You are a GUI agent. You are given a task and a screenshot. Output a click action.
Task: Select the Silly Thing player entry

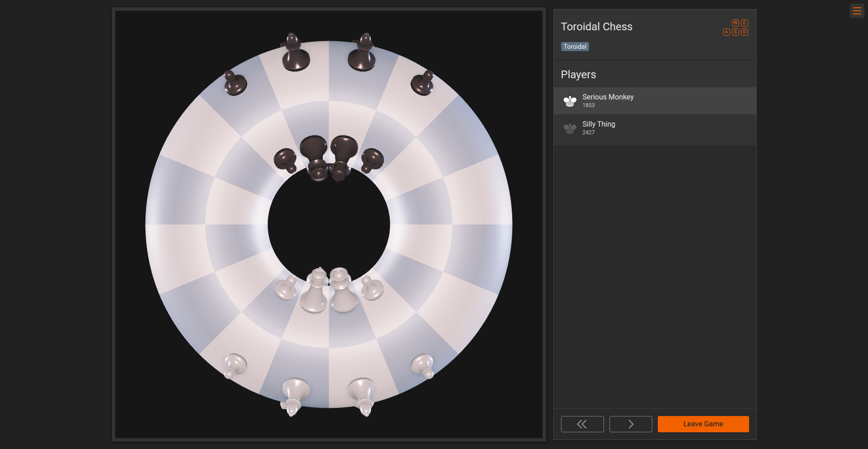tap(655, 128)
